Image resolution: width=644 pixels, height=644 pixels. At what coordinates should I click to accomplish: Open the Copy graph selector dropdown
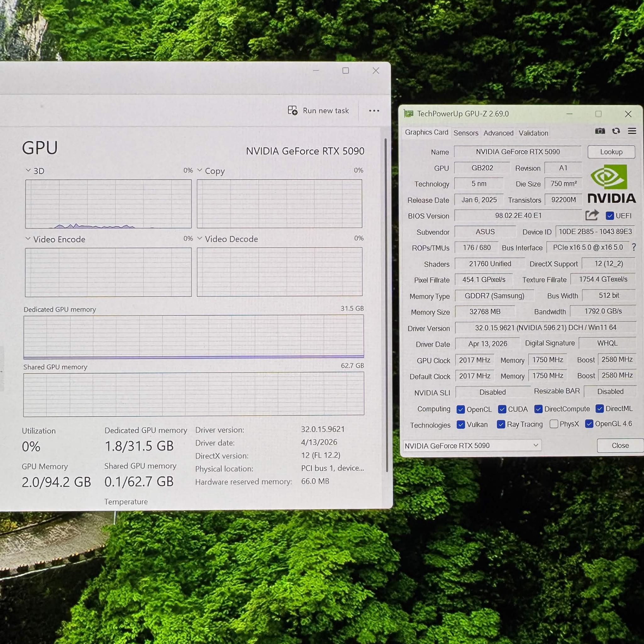point(200,170)
